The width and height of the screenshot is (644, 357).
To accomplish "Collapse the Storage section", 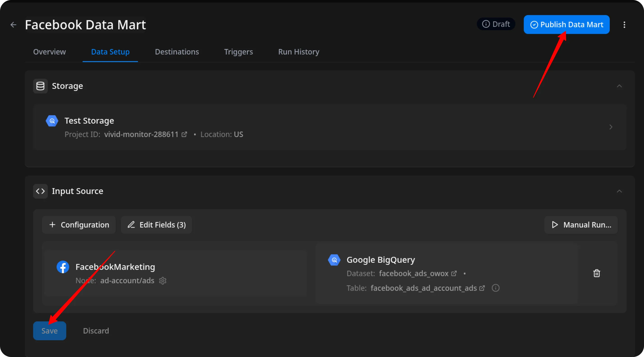I will point(619,86).
